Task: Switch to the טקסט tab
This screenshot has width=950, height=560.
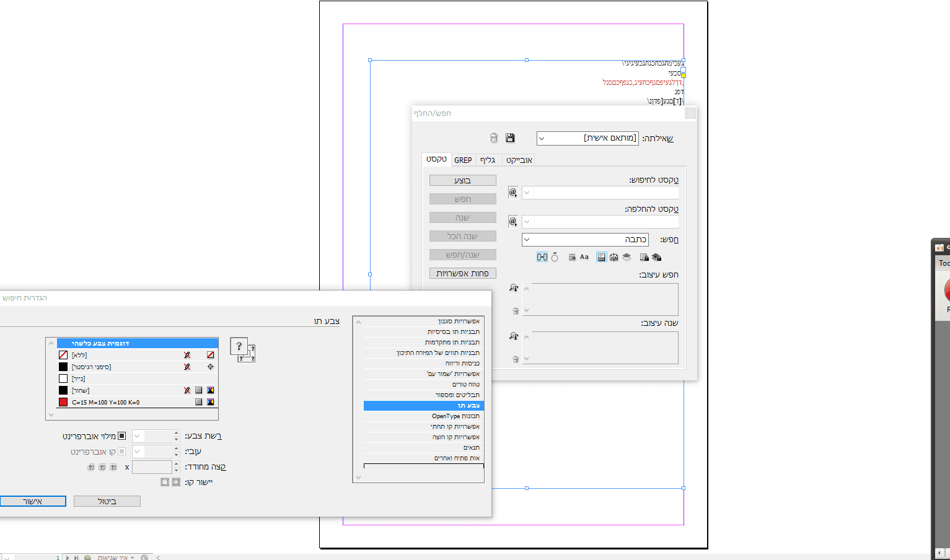Action: (x=436, y=159)
